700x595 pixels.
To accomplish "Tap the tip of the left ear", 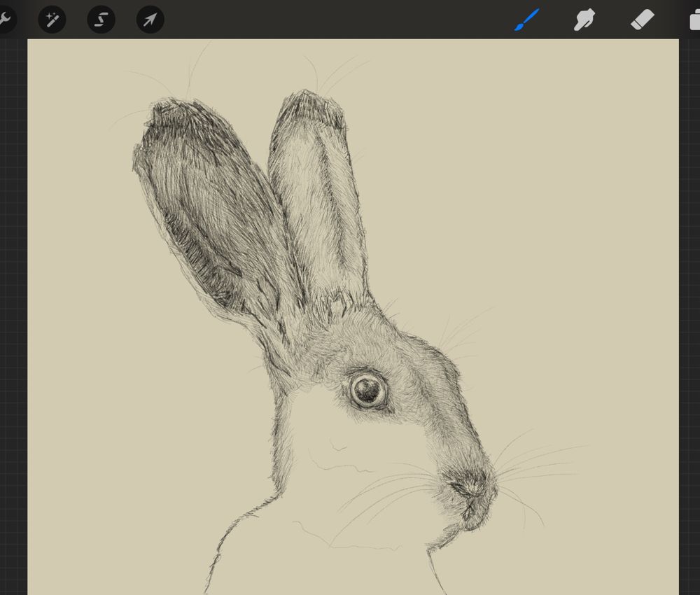I will click(171, 112).
